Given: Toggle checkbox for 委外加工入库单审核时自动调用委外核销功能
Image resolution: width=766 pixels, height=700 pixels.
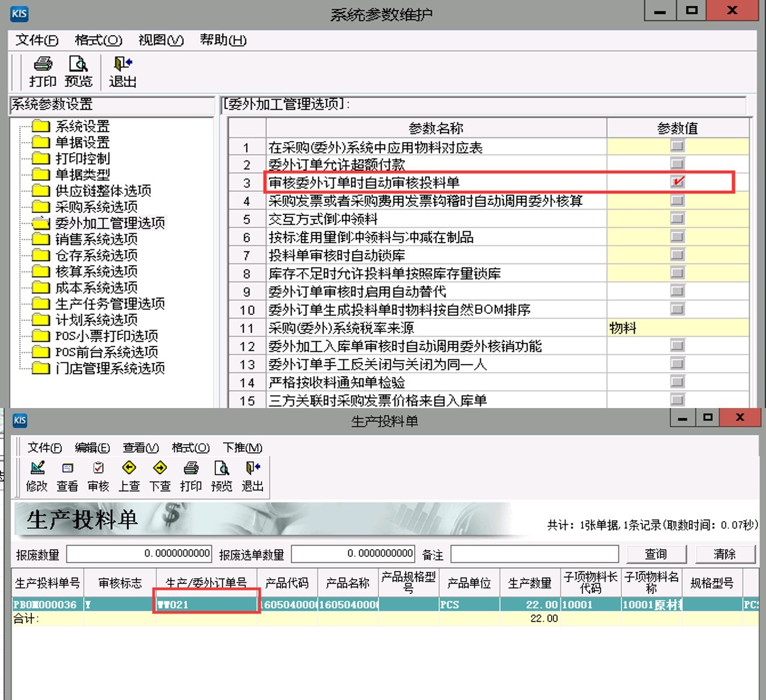Looking at the screenshot, I should point(677,345).
